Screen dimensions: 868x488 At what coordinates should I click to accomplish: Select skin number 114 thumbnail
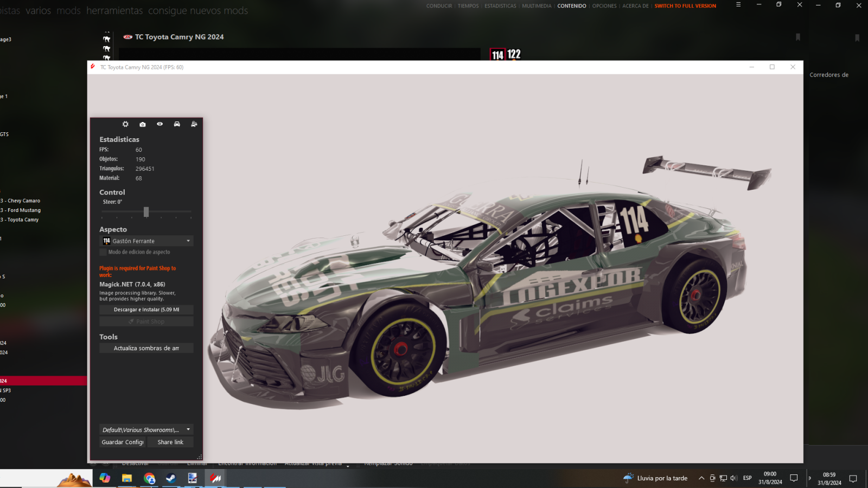tap(497, 55)
